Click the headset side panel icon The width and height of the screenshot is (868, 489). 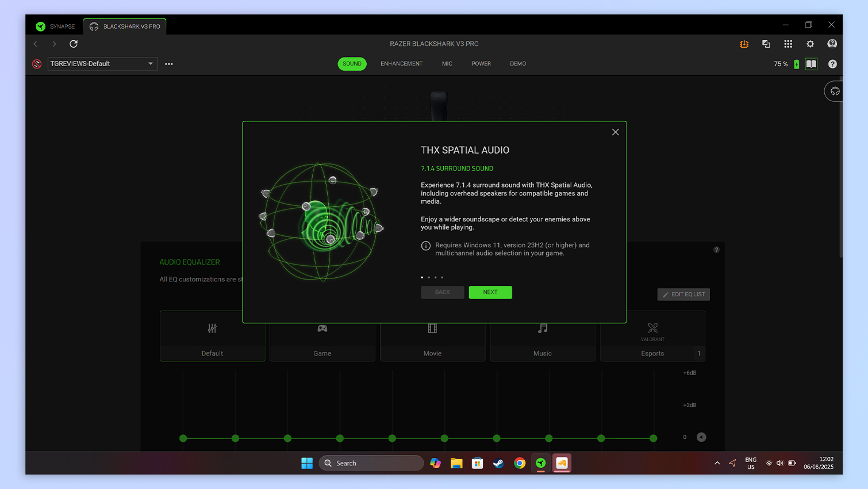click(x=835, y=91)
